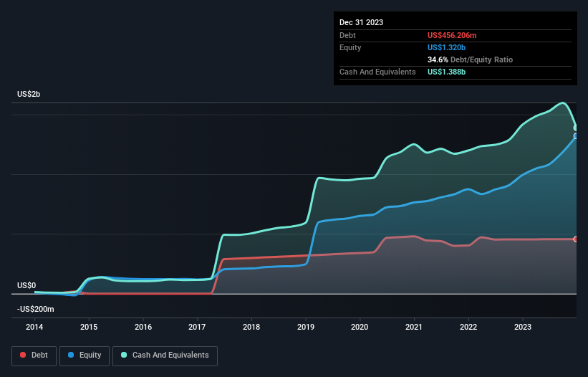Screen dimensions: 588x377
Task: Click the US$0 y-axis label
Action: [x=26, y=285]
